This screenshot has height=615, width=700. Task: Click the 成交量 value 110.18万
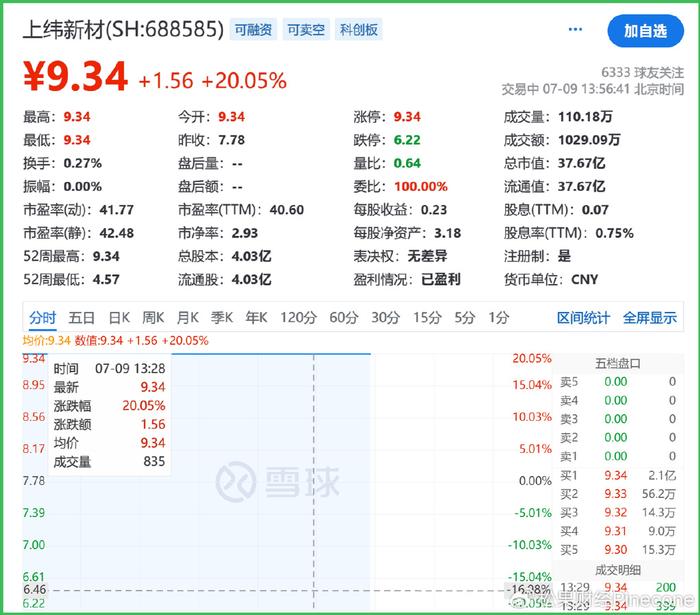coord(585,117)
